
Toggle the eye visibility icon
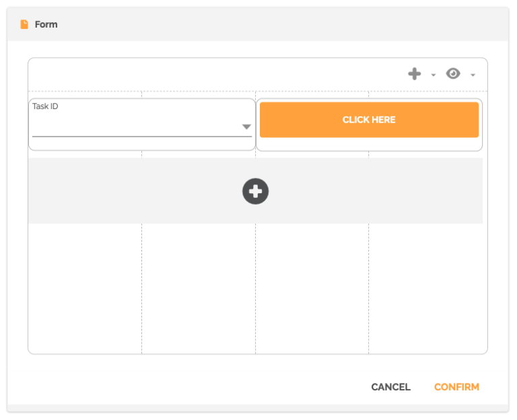[453, 73]
